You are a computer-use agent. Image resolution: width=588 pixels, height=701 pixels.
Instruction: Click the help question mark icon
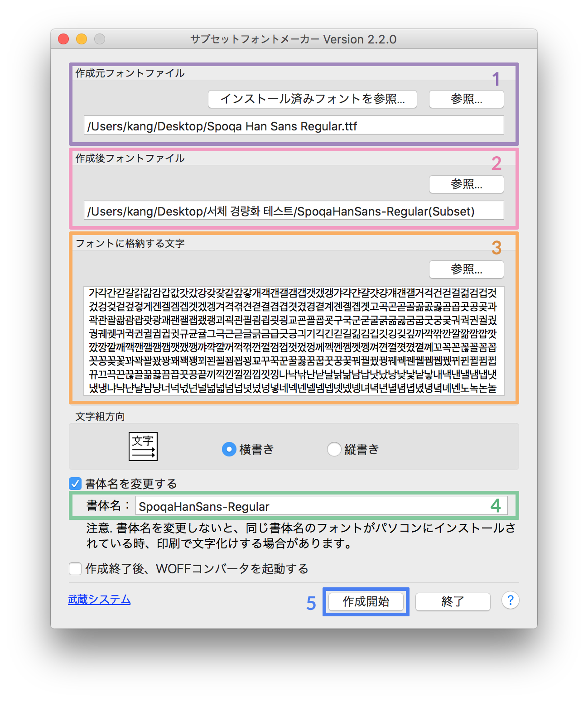click(x=510, y=600)
